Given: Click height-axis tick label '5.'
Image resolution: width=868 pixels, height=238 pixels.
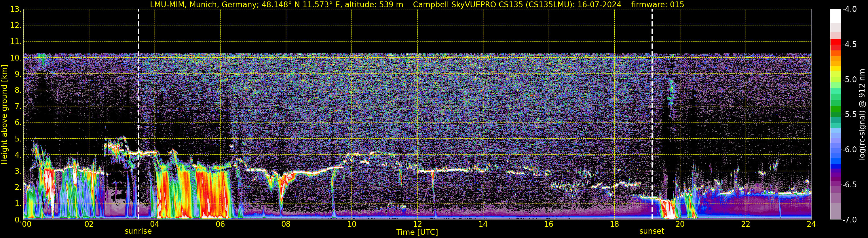Looking at the screenshot, I should click(x=18, y=139).
